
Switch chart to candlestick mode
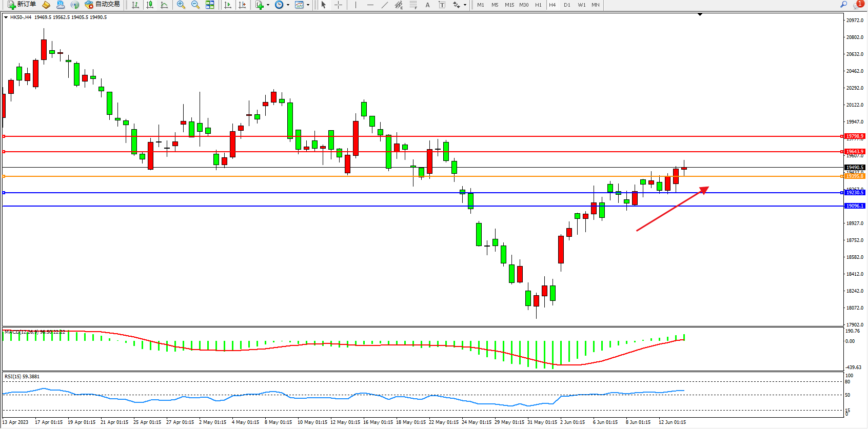pos(150,5)
